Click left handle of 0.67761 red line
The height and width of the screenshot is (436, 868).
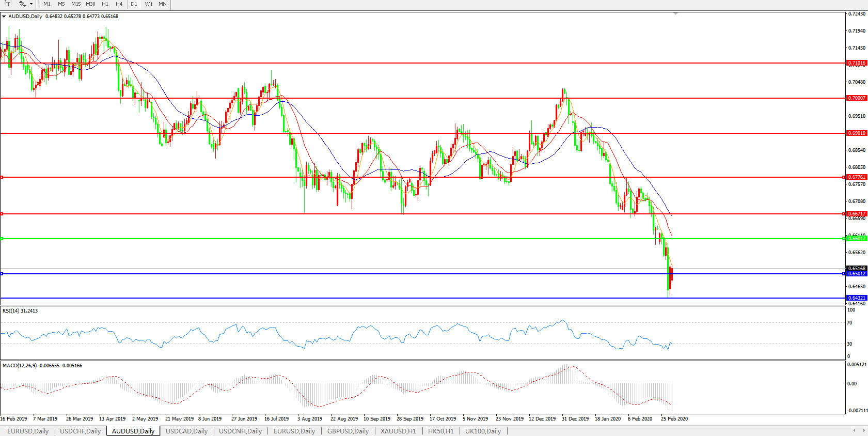pyautogui.click(x=2, y=177)
